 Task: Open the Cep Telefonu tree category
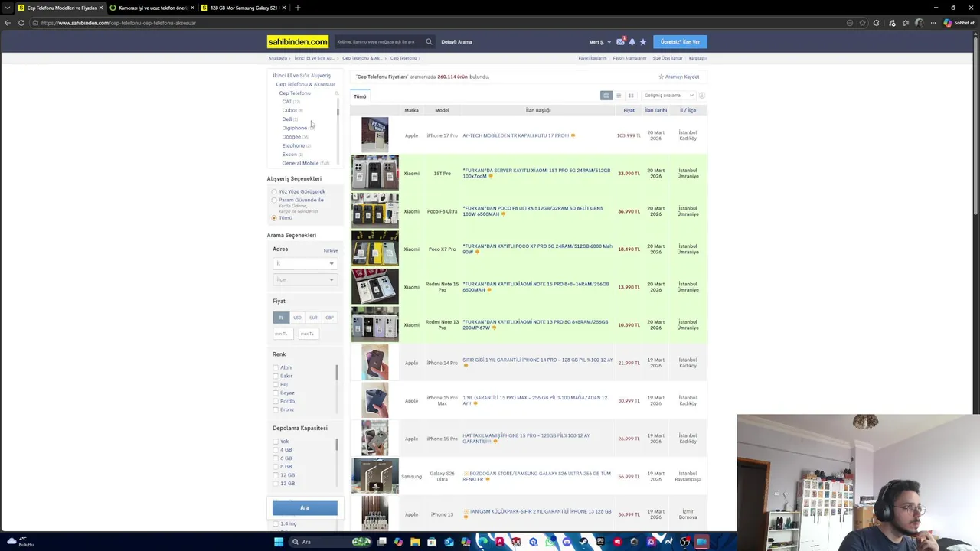click(x=295, y=93)
